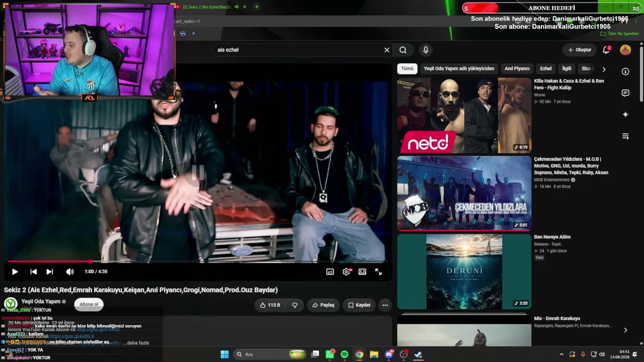This screenshot has height=362, width=644.
Task: Open the Deruni 'Ben Nereye Aitim' thumbnail
Action: point(464,271)
